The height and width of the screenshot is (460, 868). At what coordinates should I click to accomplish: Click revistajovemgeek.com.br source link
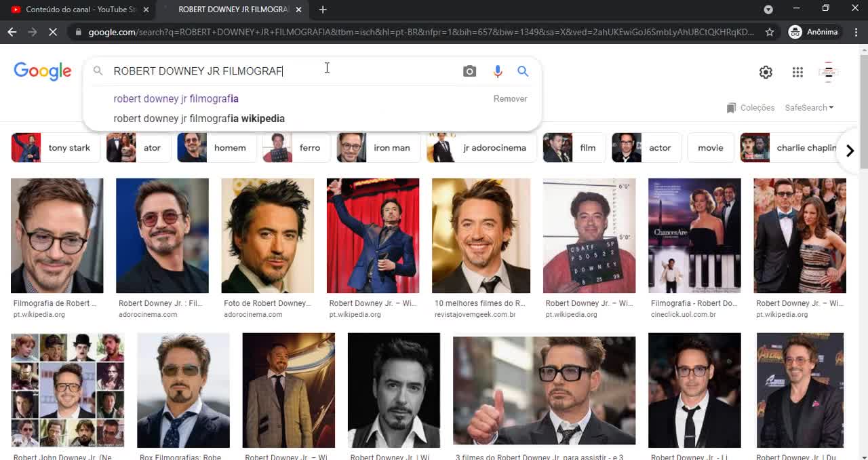(475, 315)
